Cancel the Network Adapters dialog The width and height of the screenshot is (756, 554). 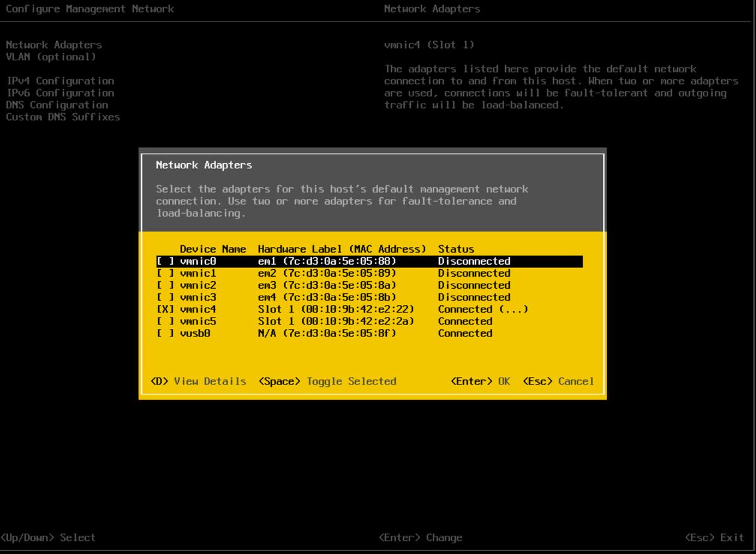(564, 381)
